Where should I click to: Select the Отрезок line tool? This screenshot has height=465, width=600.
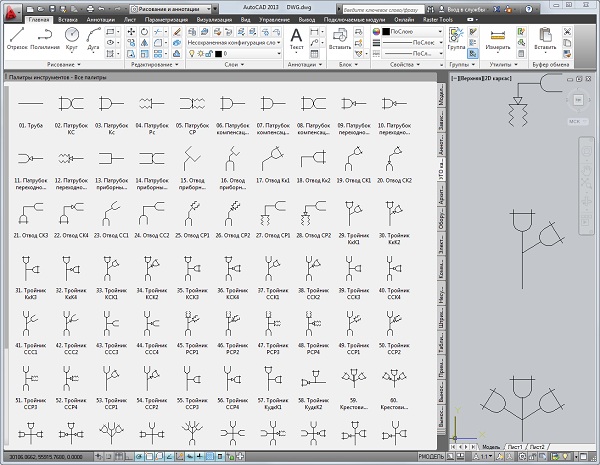coord(16,37)
